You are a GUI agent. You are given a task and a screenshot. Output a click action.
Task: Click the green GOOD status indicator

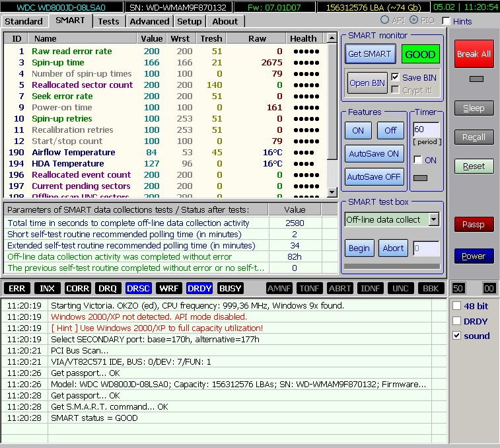click(420, 54)
